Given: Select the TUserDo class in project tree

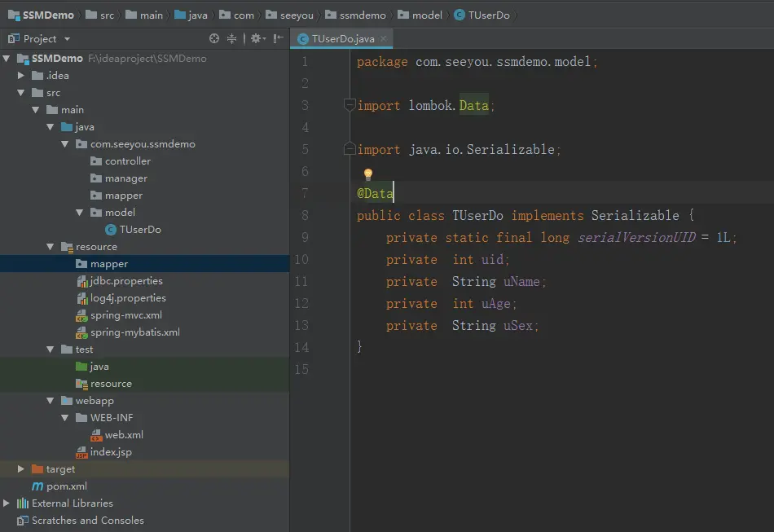Looking at the screenshot, I should click(139, 230).
